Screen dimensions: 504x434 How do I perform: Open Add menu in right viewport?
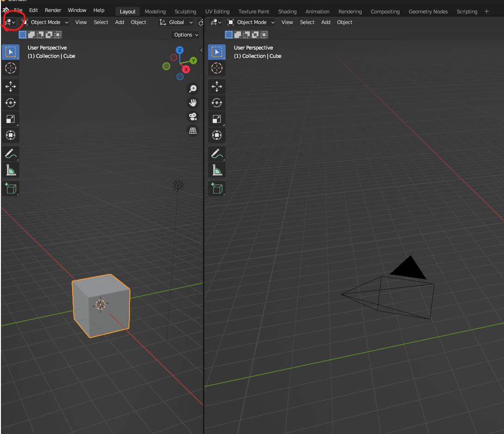[326, 22]
